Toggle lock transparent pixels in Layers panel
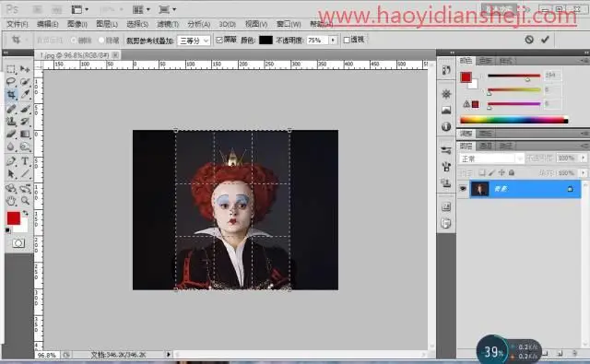590x364 pixels. click(482, 172)
